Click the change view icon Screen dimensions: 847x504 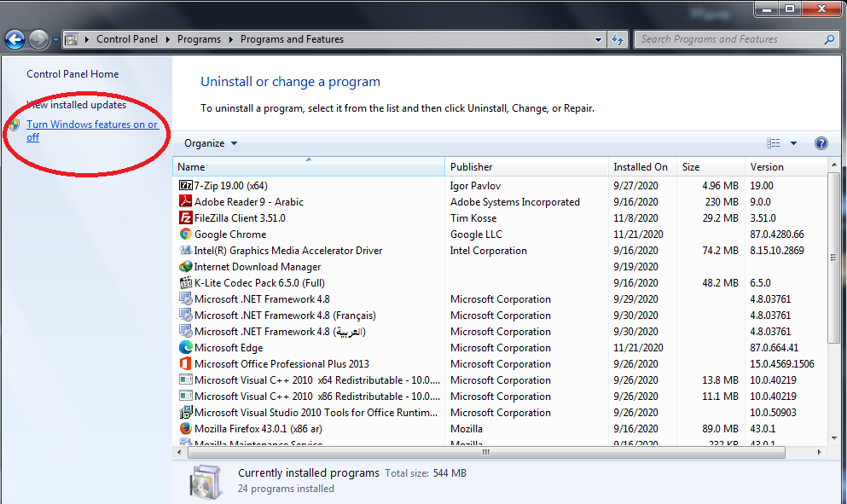[x=773, y=143]
